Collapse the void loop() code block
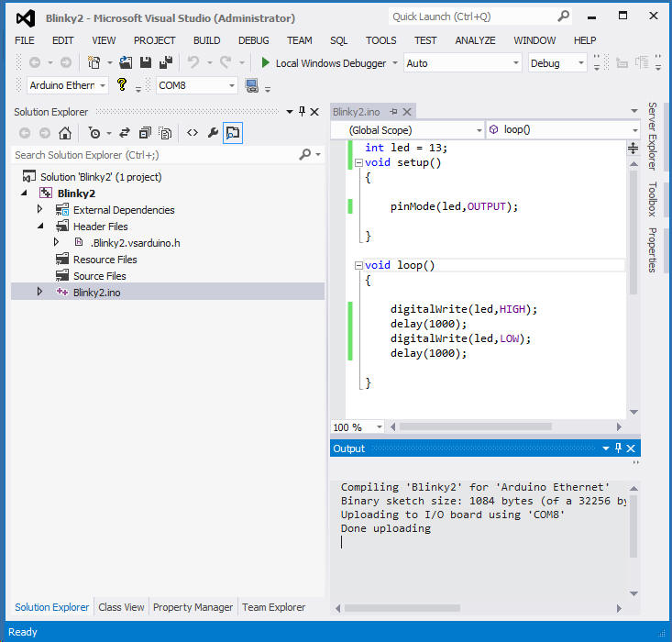This screenshot has height=642, width=672. pos(358,265)
